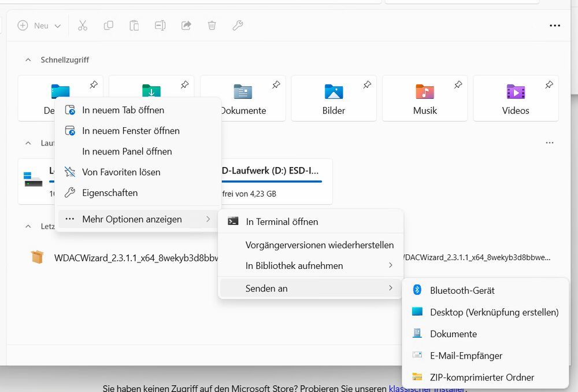Unpin the Dokumente quick access tile
Image resolution: width=578 pixels, height=392 pixels.
point(276,85)
